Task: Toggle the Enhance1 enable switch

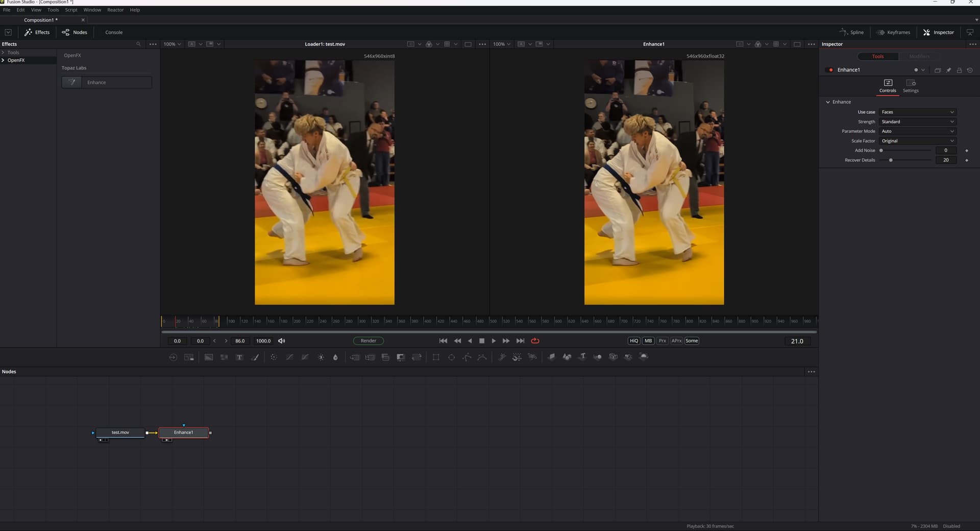Action: 829,70
